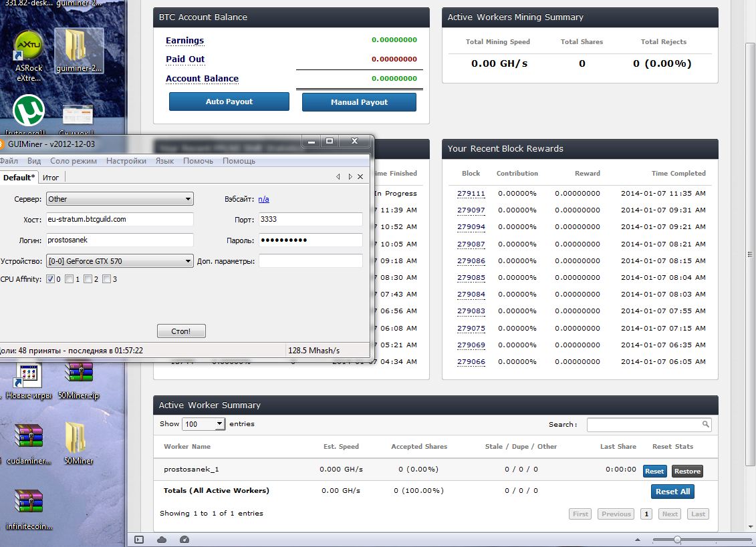
Task: Enable CPU Affinity core 3 checkbox
Action: (x=106, y=279)
